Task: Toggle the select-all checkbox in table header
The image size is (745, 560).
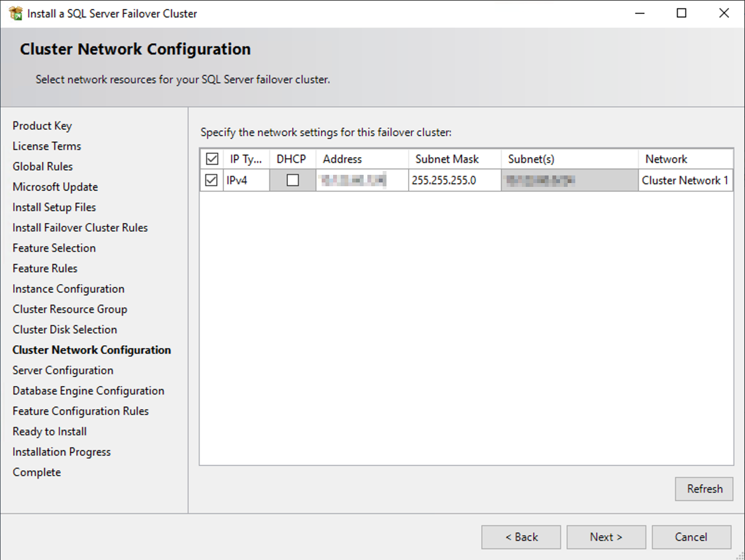Action: (x=212, y=159)
